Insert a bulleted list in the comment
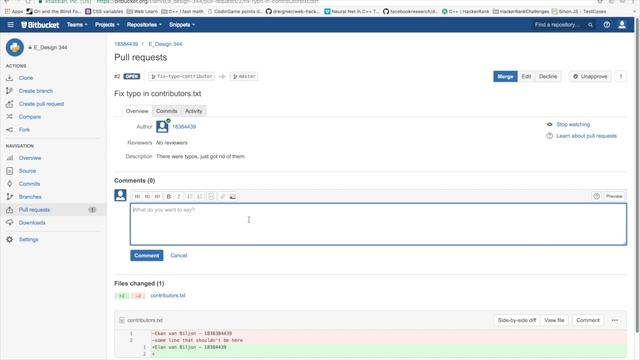The width and height of the screenshot is (640, 360). coord(190,196)
